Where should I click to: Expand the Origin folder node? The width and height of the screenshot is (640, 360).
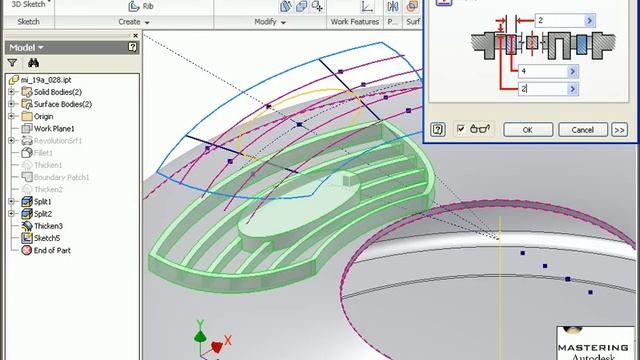[x=11, y=116]
